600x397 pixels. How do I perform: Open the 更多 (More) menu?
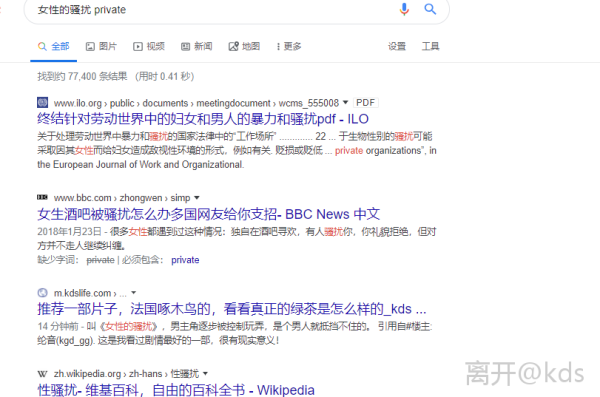[x=289, y=47]
